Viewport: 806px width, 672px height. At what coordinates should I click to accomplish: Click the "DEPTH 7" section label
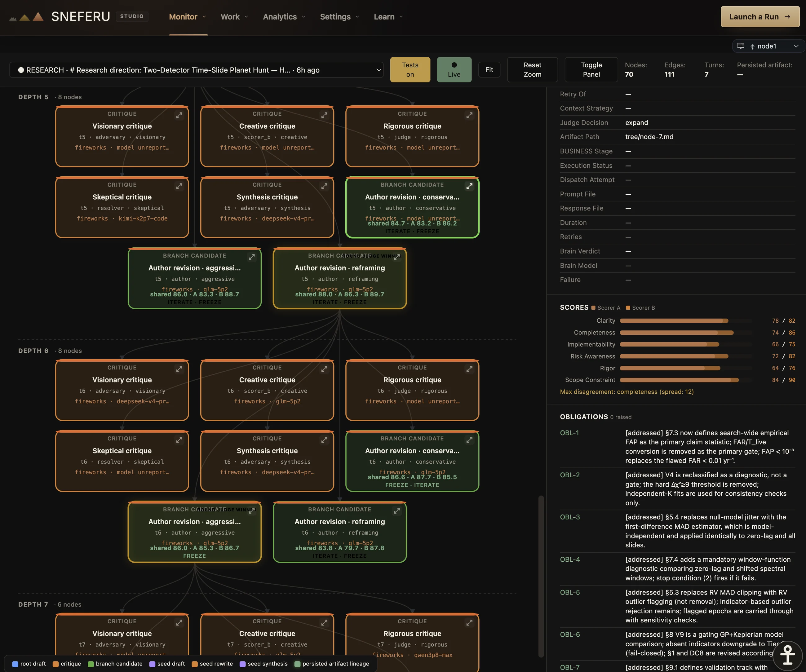click(33, 604)
